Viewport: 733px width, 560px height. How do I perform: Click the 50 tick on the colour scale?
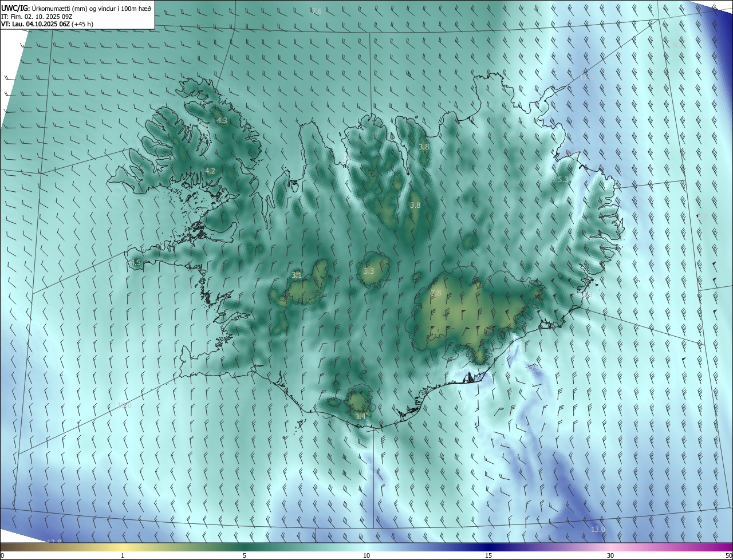click(728, 555)
